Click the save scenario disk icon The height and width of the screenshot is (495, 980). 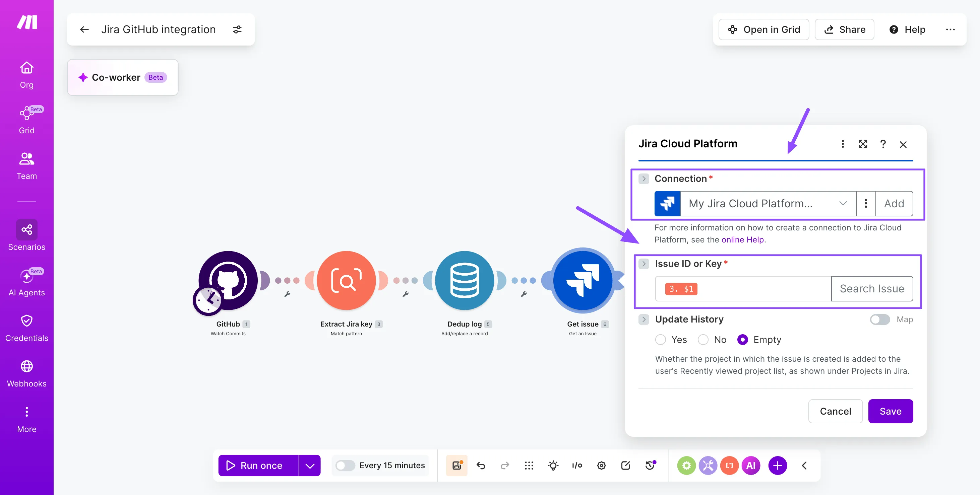(x=456, y=465)
